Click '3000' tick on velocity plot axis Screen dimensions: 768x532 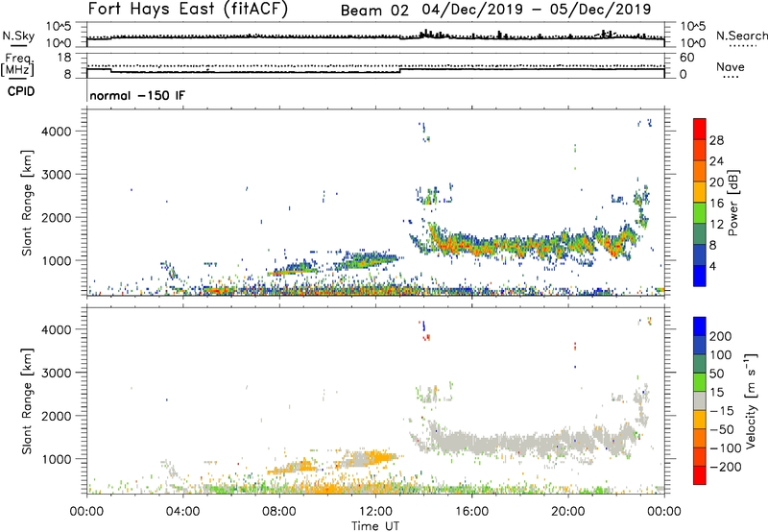(x=57, y=373)
